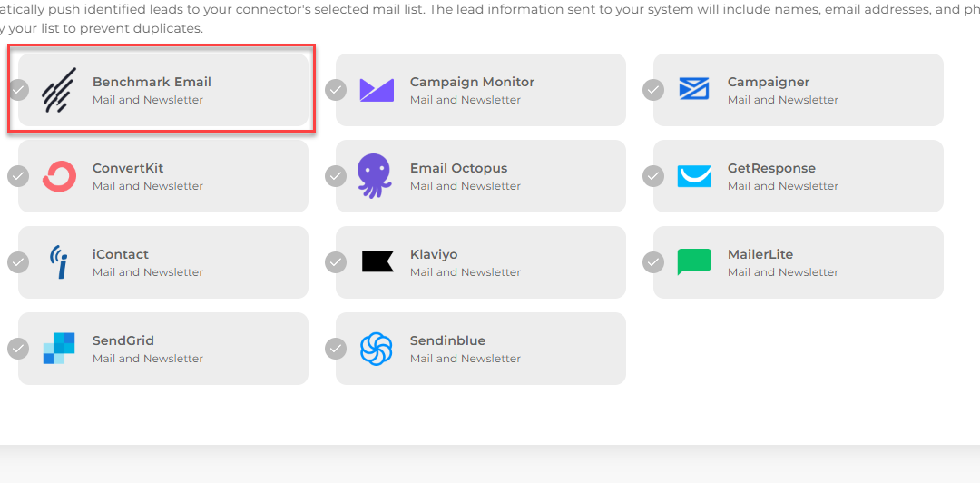Click the SendGrid blue squares logo
The image size is (980, 483).
pos(59,349)
